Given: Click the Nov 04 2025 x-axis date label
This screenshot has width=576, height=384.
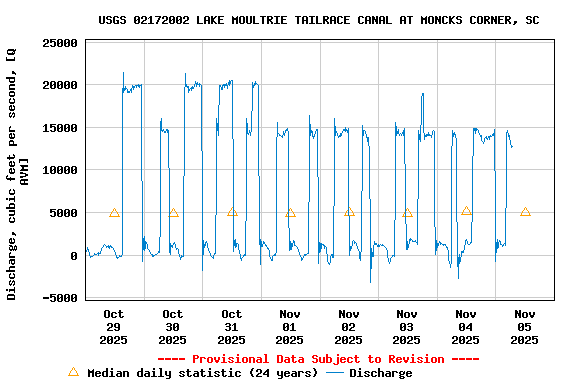Looking at the screenshot, I should pos(465,327).
